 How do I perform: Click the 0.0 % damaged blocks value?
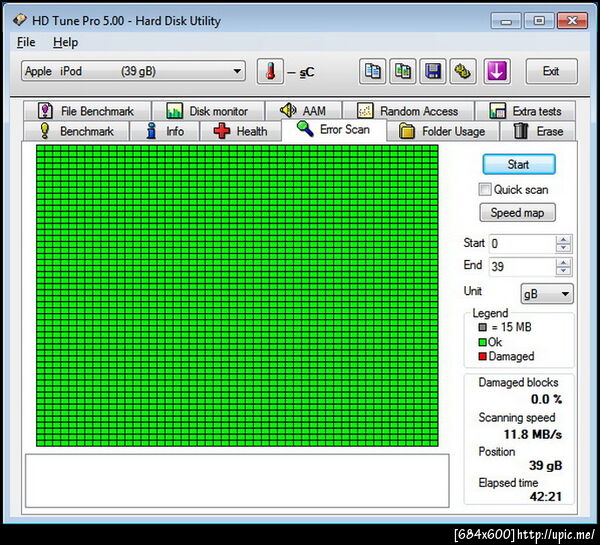tap(546, 399)
